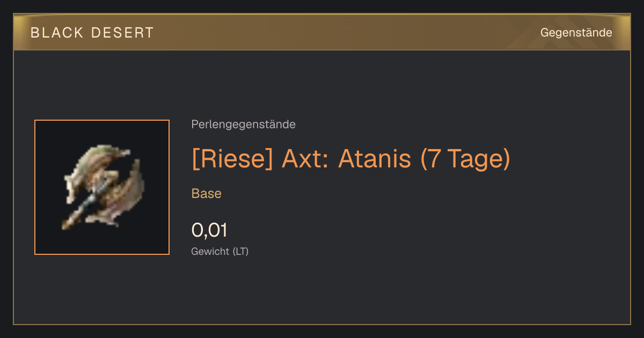Screen dimensions: 644x338
Task: Select the Base enhancement level label
Action: pos(207,194)
